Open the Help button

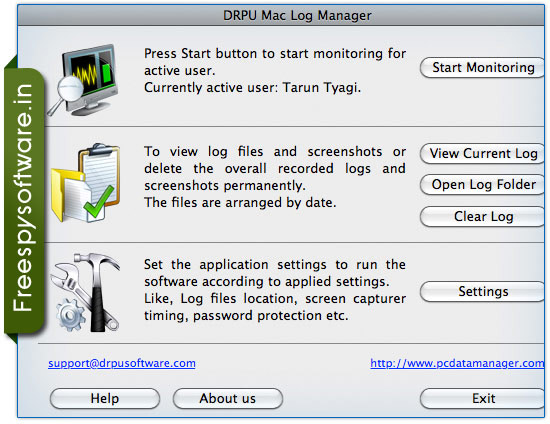tap(105, 398)
